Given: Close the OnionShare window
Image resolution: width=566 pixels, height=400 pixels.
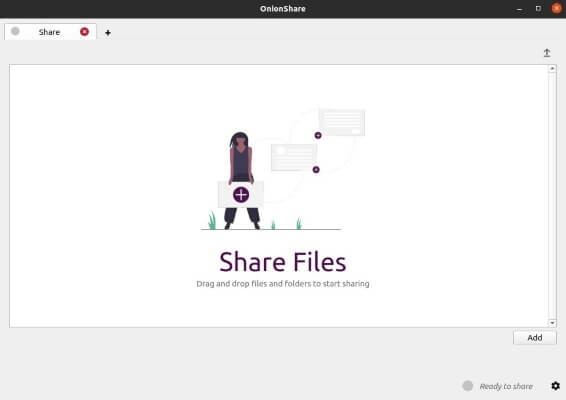Looking at the screenshot, I should click(x=557, y=8).
